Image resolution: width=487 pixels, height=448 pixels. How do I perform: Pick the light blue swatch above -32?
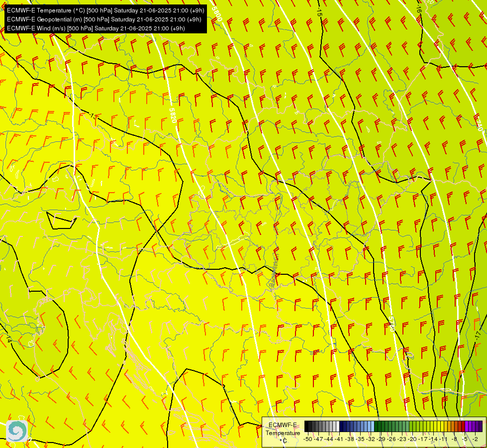(373, 426)
